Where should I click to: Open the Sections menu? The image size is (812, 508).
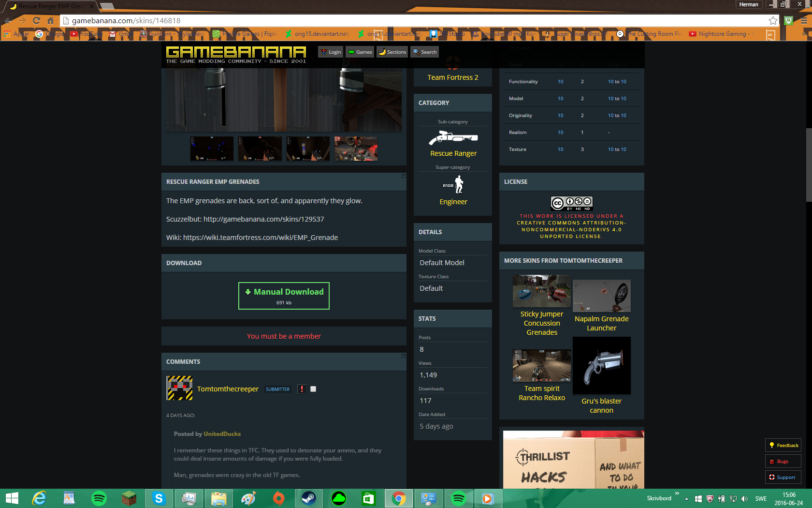point(392,52)
